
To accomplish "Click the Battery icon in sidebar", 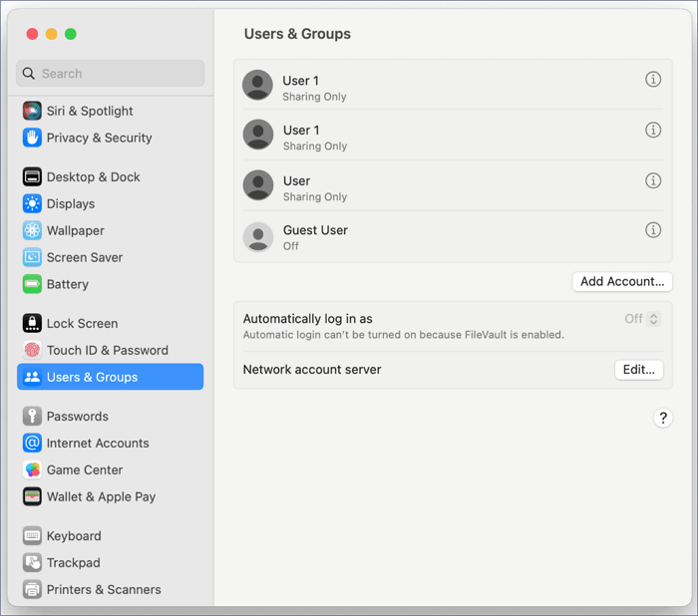I will tap(32, 284).
